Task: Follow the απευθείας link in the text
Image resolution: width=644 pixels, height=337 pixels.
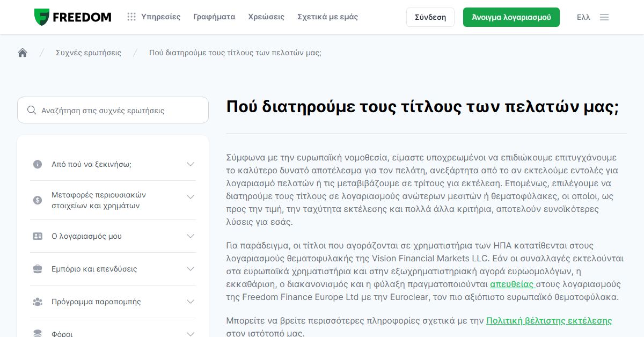Action: tap(512, 284)
